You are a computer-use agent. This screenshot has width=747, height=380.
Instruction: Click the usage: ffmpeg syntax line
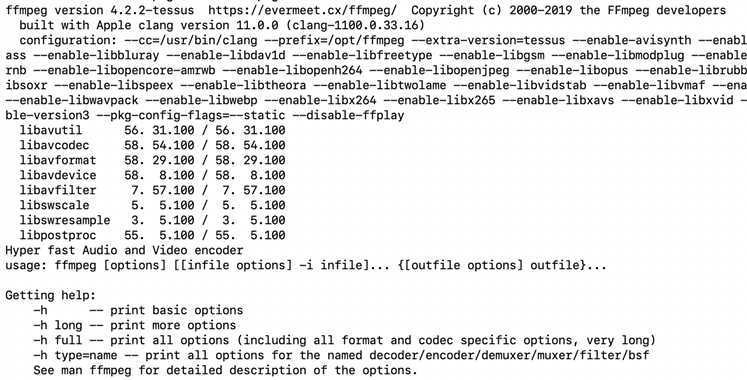click(x=306, y=265)
